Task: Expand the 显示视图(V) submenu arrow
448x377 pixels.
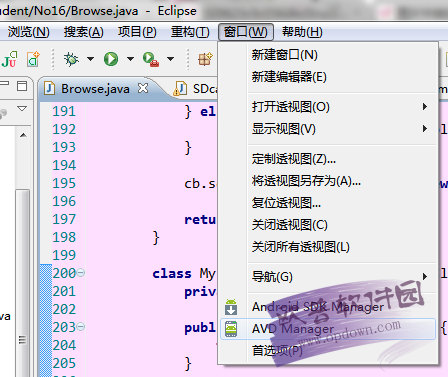Action: pyautogui.click(x=425, y=129)
